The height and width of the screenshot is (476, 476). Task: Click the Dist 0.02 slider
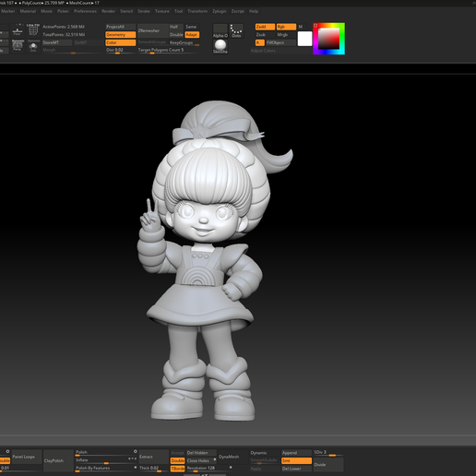coord(121,51)
